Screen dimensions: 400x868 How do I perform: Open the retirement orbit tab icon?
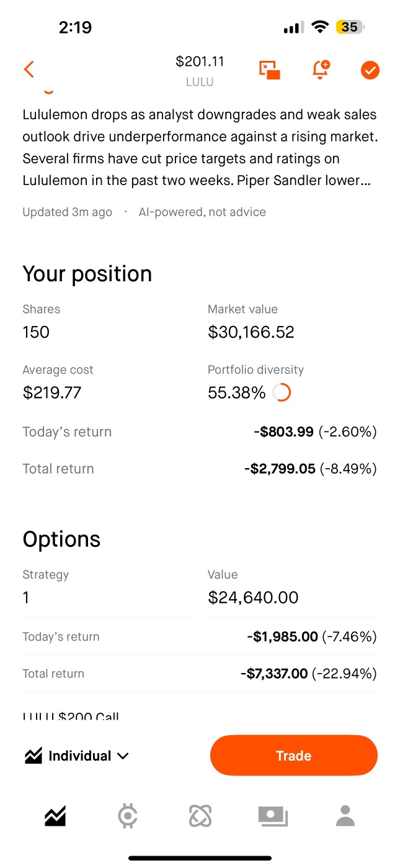[x=200, y=816]
